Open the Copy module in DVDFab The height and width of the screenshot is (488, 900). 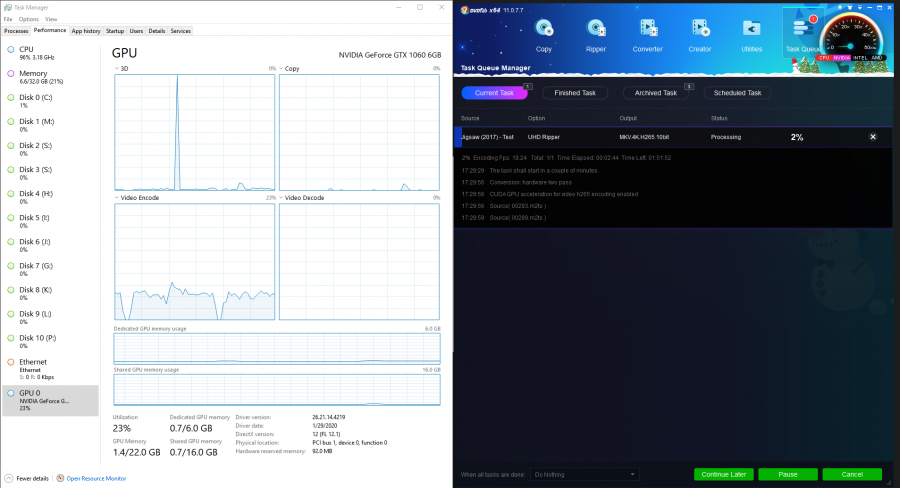[x=544, y=36]
